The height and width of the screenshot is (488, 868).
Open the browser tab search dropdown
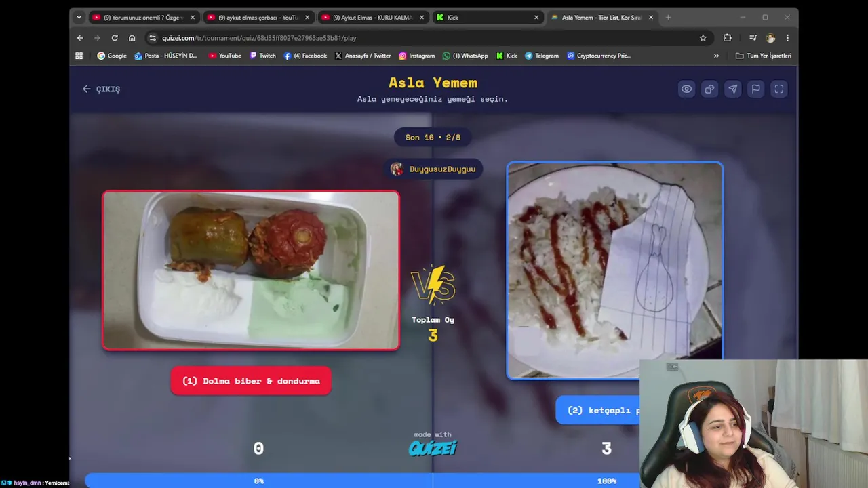tap(79, 17)
